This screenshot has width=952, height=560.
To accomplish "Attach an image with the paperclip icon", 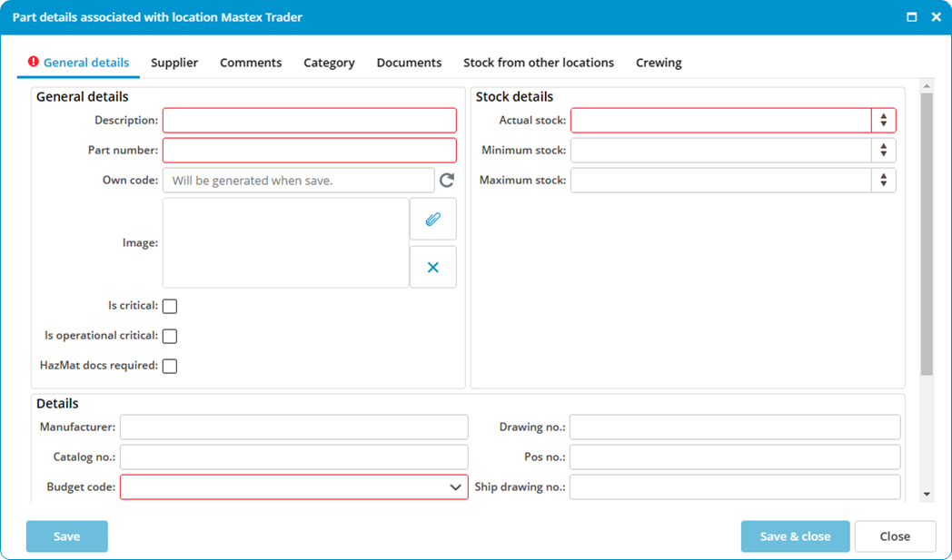I will tap(433, 219).
